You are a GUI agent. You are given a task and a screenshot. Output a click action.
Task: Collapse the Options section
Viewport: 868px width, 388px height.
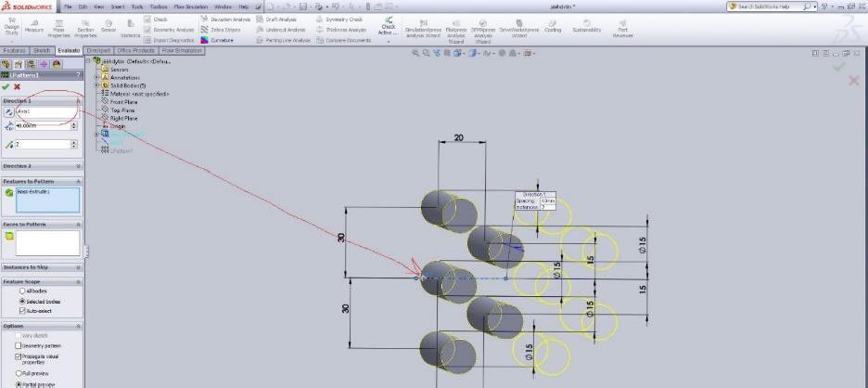tap(78, 326)
